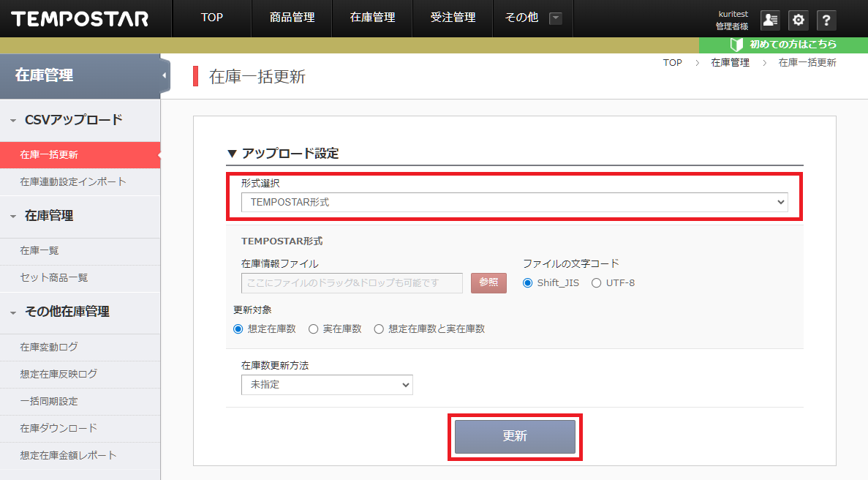Select 想定在庫数と実在庫数 option

click(x=379, y=329)
